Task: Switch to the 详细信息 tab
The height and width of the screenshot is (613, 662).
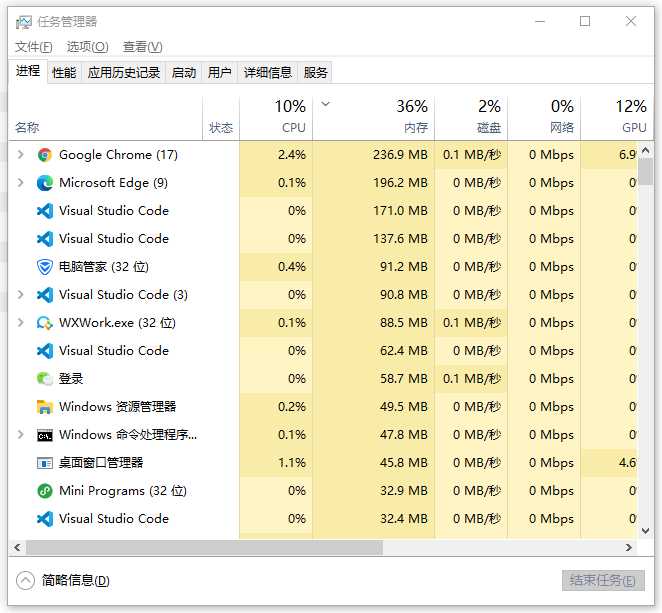Action: (x=268, y=73)
